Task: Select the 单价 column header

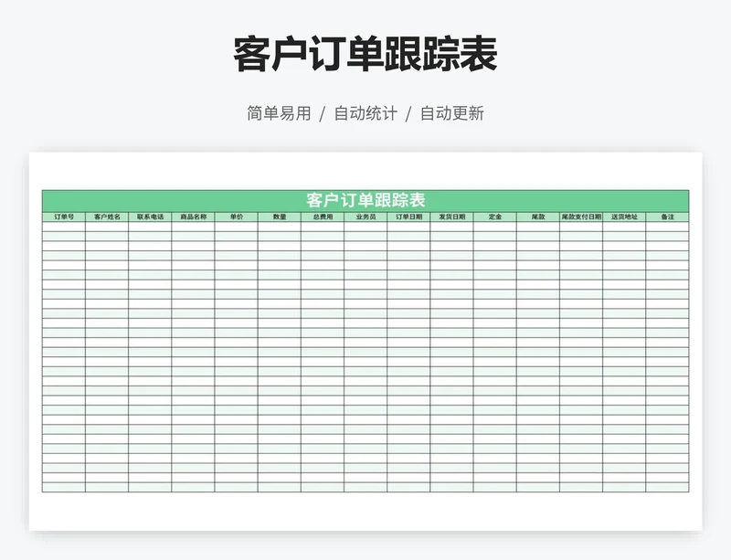Action: tap(237, 217)
